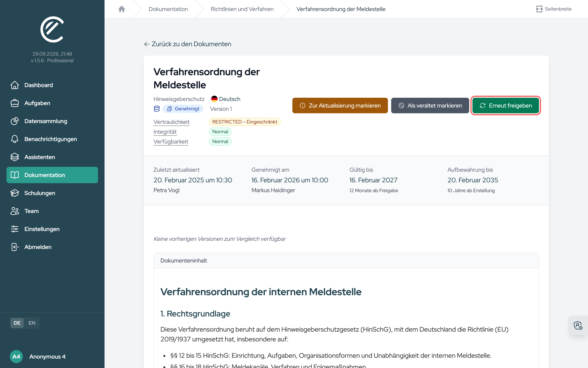Click the Seitenbreite width icon
This screenshot has width=588, height=368.
coord(539,9)
